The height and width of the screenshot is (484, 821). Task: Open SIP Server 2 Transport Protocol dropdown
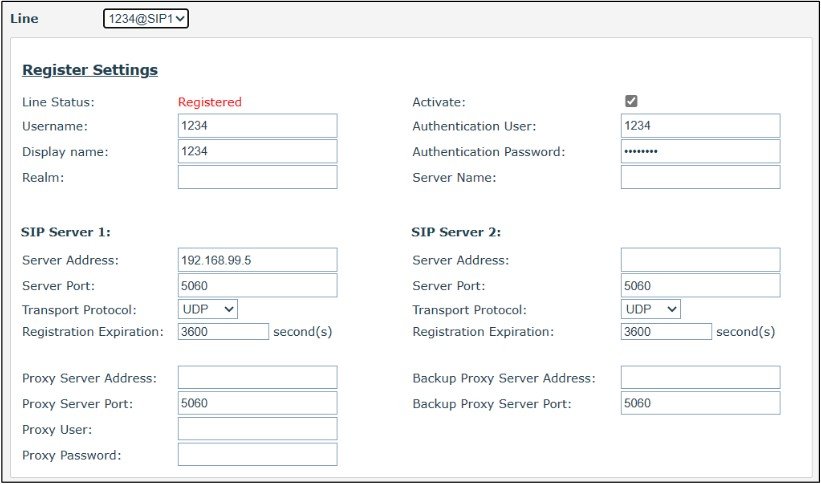click(650, 309)
